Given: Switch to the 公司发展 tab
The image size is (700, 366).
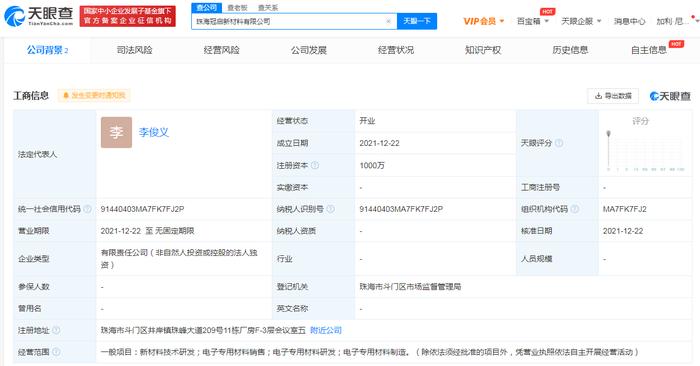Looking at the screenshot, I should coord(308,50).
